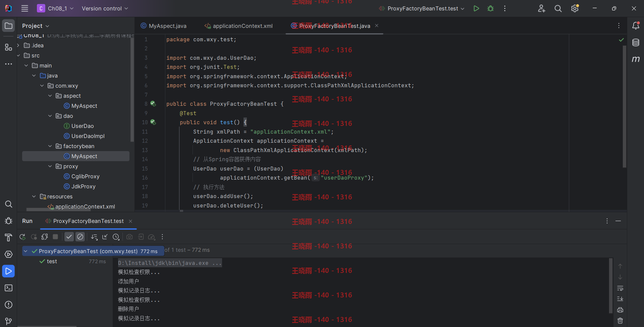Toggle scroll to end in console
Screen dimensions: 644x327
point(620,299)
